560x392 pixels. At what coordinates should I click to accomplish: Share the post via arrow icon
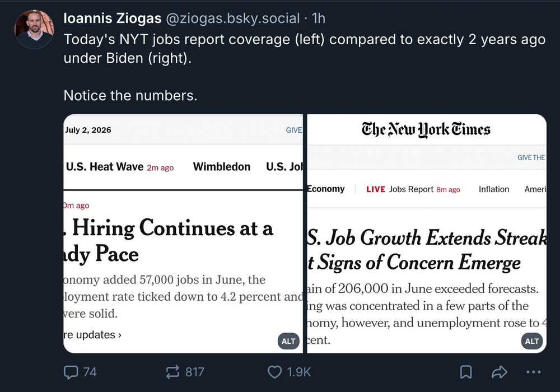pyautogui.click(x=500, y=372)
